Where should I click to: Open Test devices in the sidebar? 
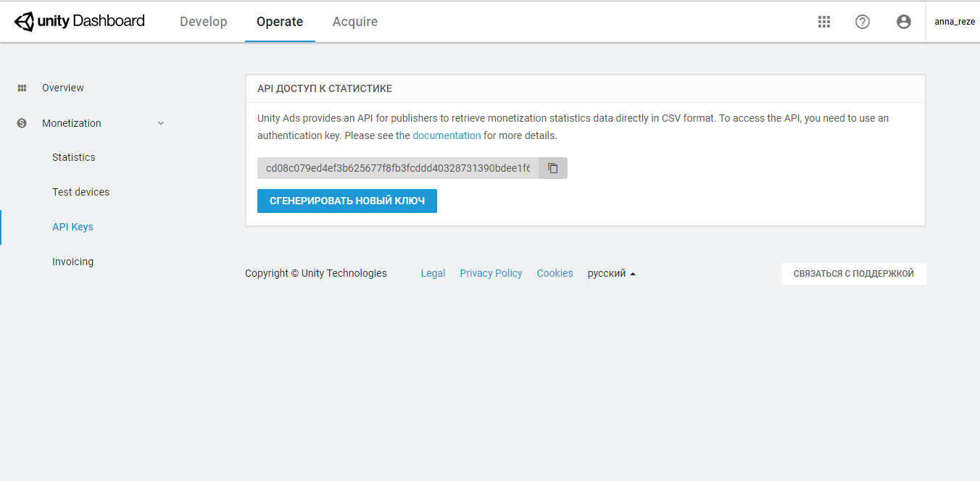(80, 192)
